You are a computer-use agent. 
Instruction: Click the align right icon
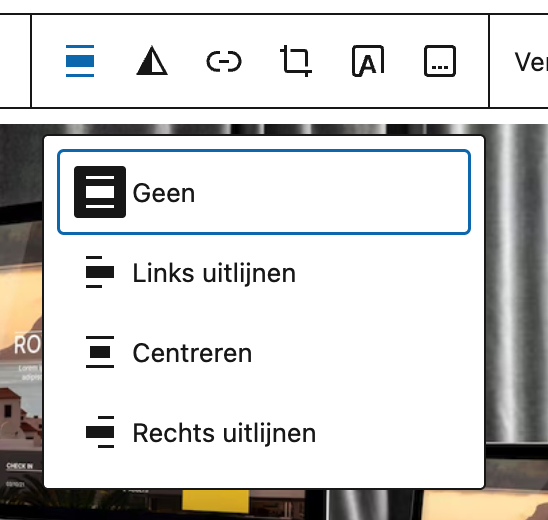(100, 432)
